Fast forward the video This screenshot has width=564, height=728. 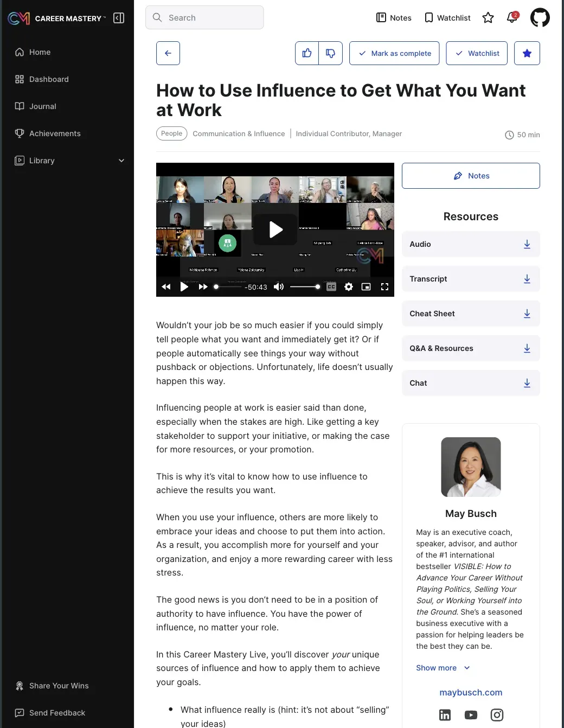point(203,286)
